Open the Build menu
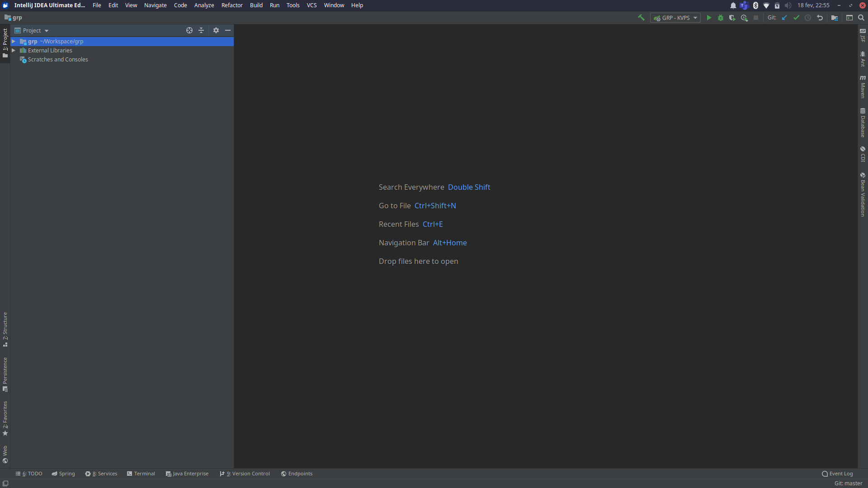868x488 pixels. pos(256,5)
